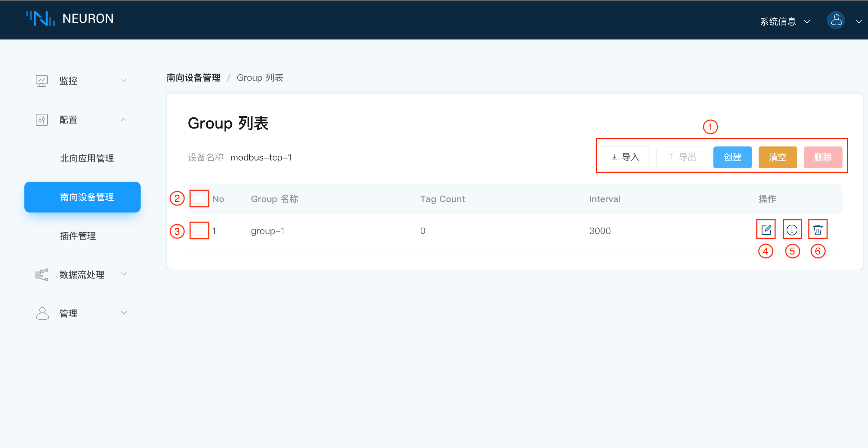Viewport: 868px width, 448px height.
Task: Click the 配置 menu label
Action: [x=68, y=120]
